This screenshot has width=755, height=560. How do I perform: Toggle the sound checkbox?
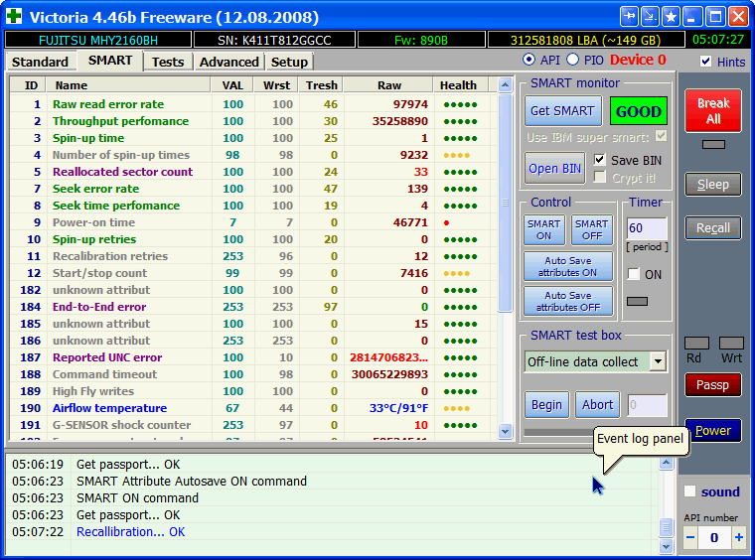pos(690,491)
